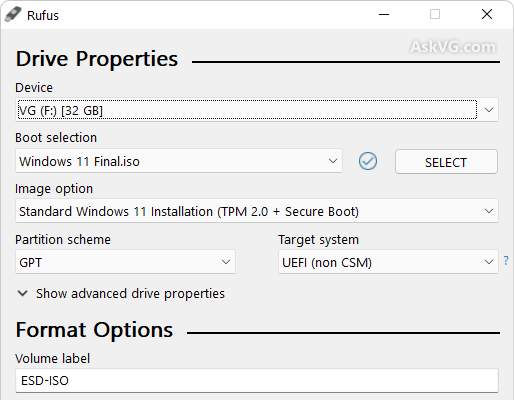Click the SELECT button
The width and height of the screenshot is (514, 400).
(446, 162)
